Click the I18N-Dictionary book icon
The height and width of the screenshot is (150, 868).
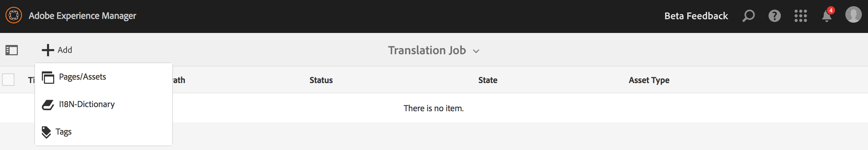click(x=48, y=105)
